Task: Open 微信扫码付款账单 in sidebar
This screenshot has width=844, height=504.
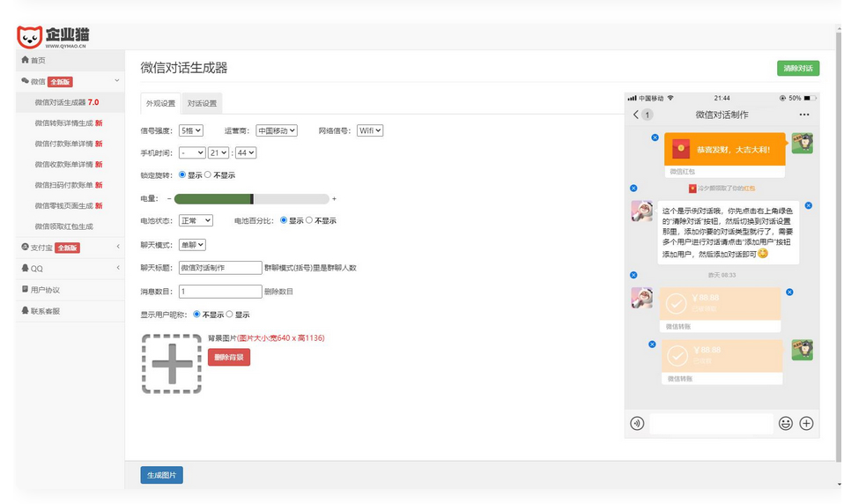Action: (x=70, y=185)
